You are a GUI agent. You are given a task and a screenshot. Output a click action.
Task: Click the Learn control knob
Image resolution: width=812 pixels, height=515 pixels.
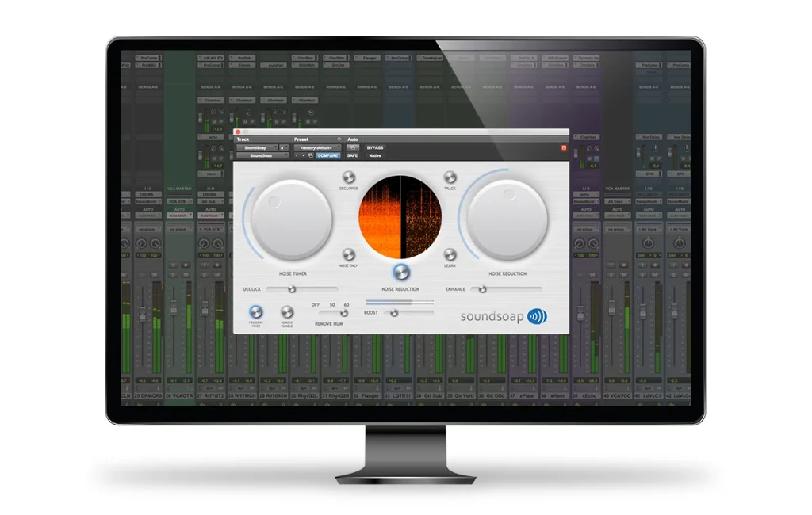click(x=450, y=256)
